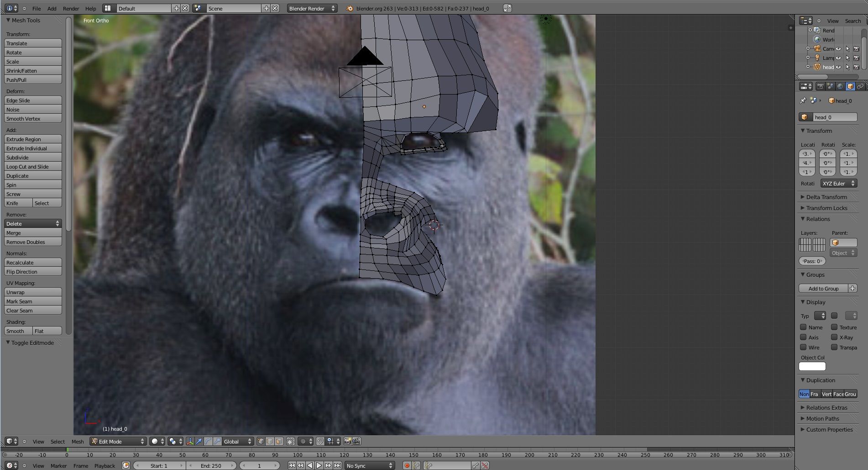Enable the Wire display checkbox

tap(803, 348)
